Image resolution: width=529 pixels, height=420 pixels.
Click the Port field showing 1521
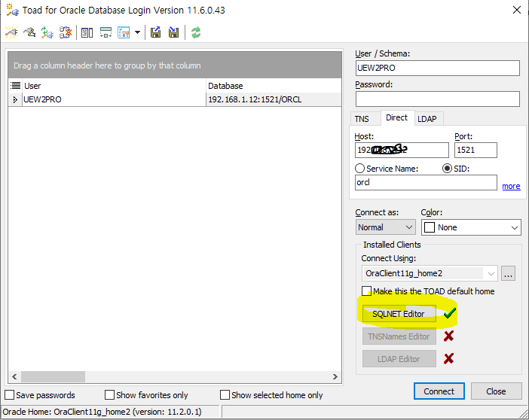[x=475, y=150]
